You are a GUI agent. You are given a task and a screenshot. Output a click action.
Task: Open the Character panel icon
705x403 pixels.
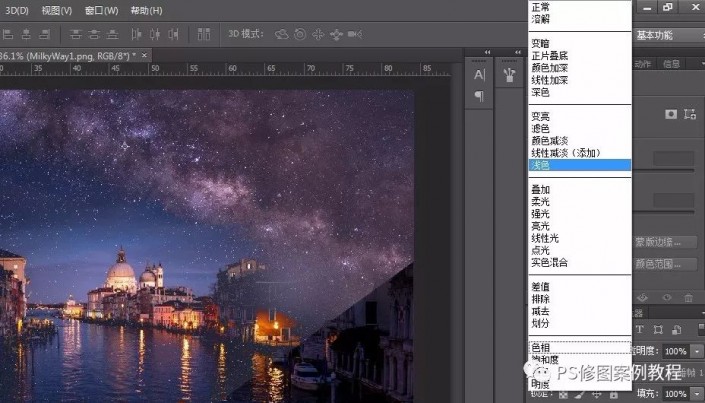[x=479, y=75]
